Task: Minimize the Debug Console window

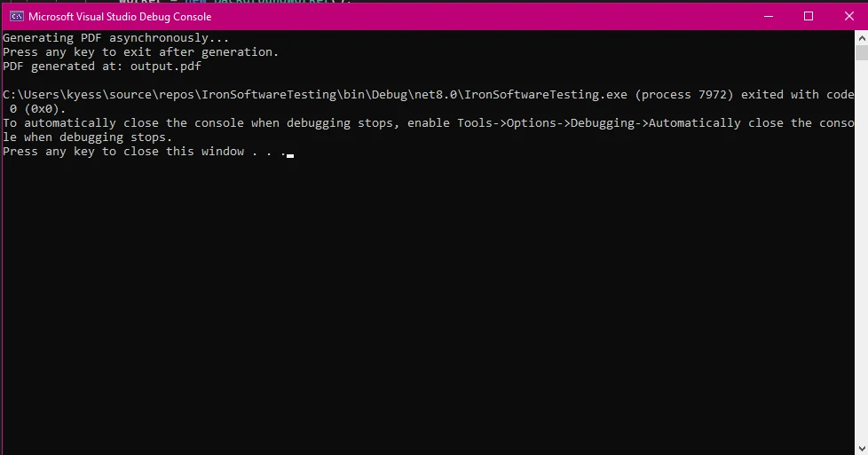Action: (767, 16)
